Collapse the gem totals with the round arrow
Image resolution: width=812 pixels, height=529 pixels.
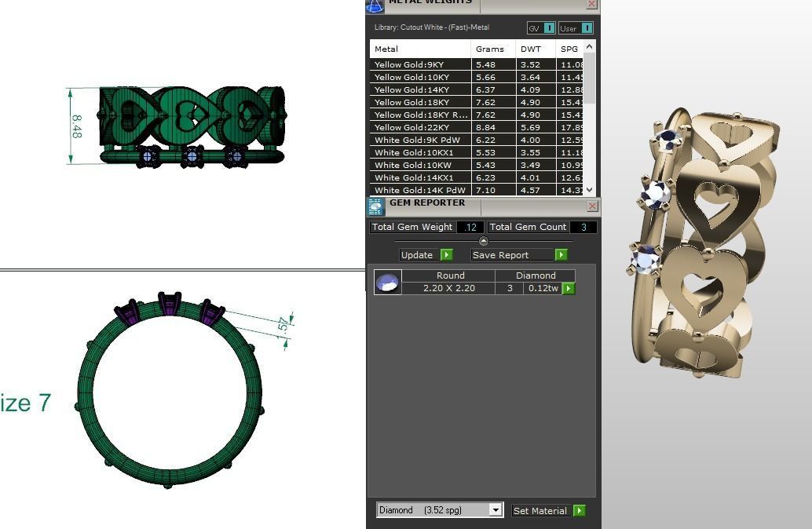pyautogui.click(x=483, y=241)
